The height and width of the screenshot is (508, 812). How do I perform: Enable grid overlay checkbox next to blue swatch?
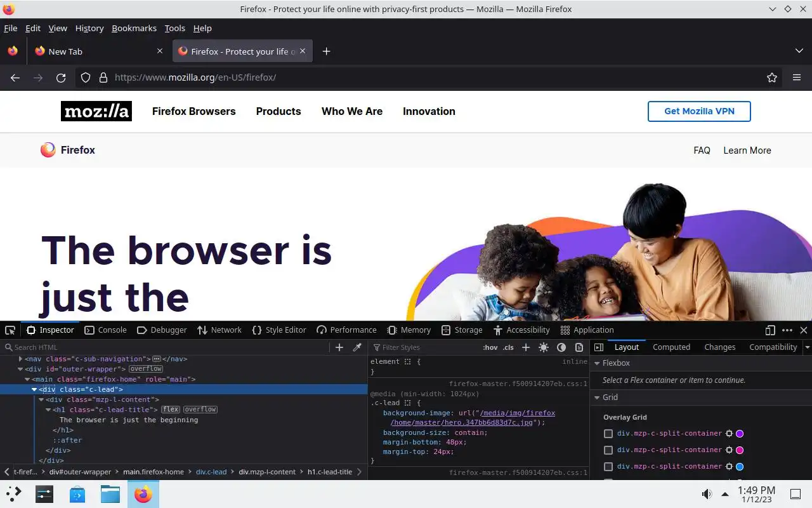pyautogui.click(x=608, y=467)
